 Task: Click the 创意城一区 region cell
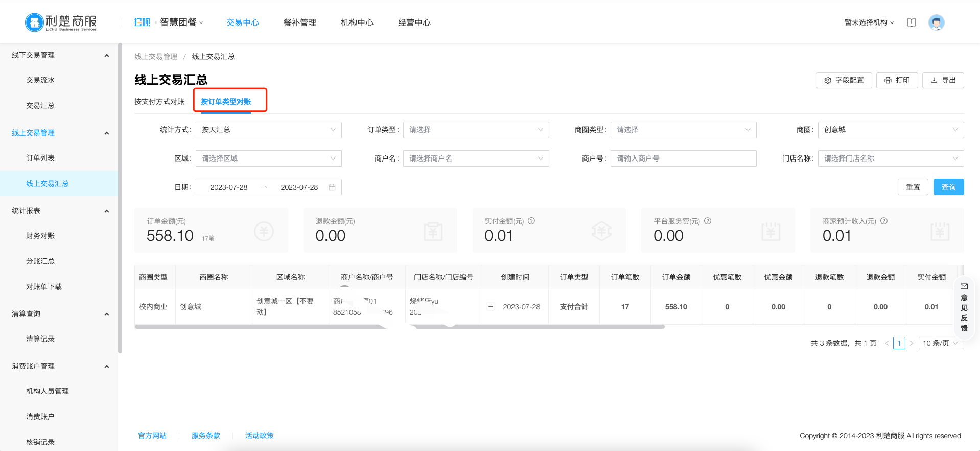click(290, 307)
